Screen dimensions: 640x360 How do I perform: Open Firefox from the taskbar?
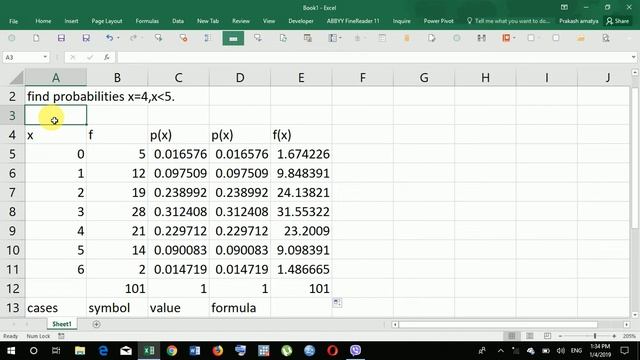click(x=218, y=350)
